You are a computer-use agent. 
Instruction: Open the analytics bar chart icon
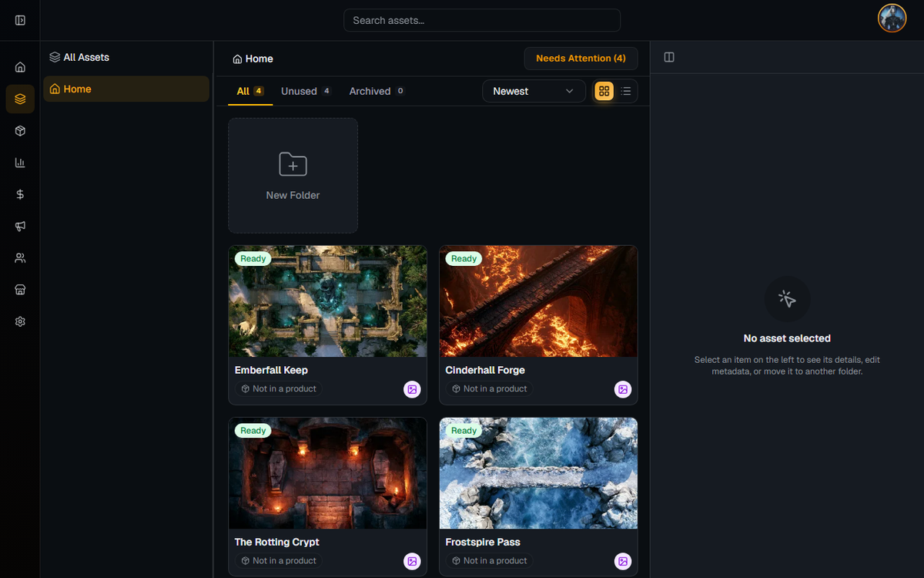click(x=20, y=163)
